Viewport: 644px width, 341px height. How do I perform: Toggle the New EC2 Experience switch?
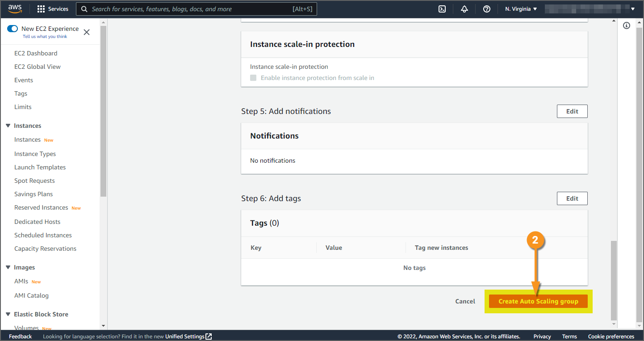point(13,29)
